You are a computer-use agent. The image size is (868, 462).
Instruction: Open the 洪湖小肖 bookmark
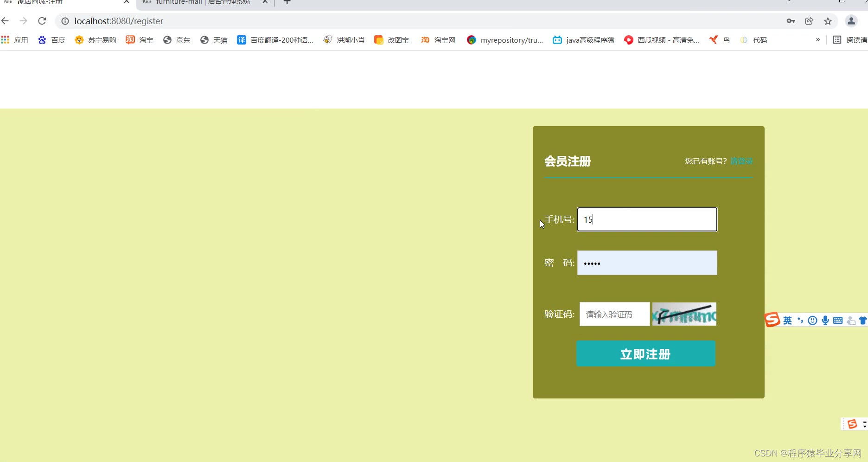(x=344, y=40)
